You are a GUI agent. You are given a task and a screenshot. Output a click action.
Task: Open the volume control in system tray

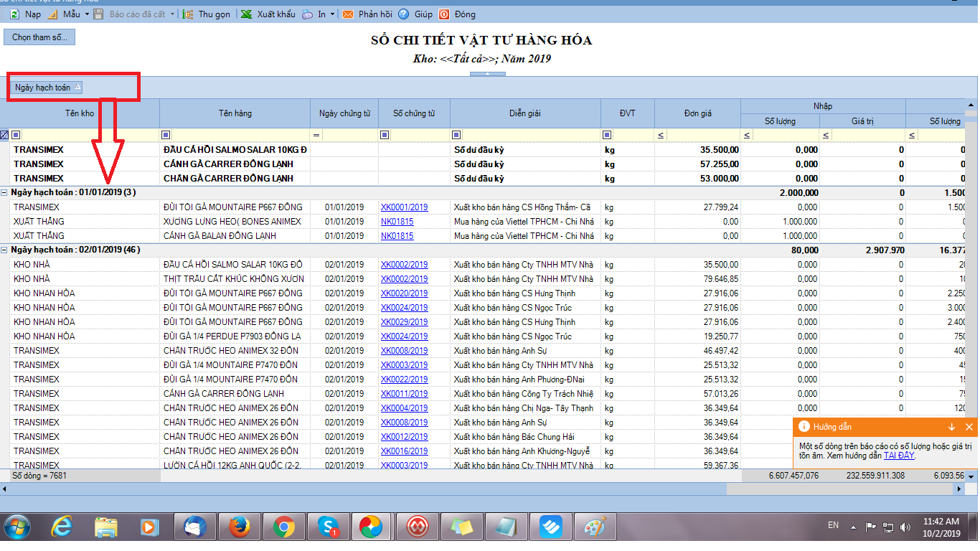906,527
